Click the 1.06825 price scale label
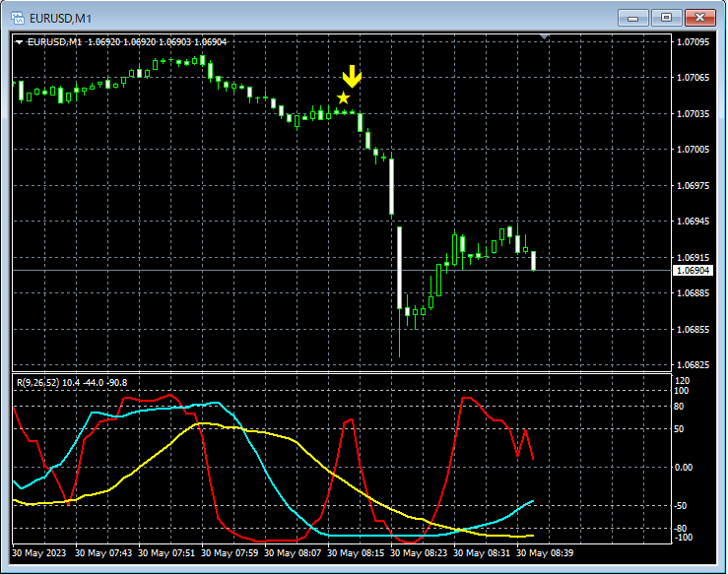This screenshot has width=728, height=574. (x=693, y=365)
